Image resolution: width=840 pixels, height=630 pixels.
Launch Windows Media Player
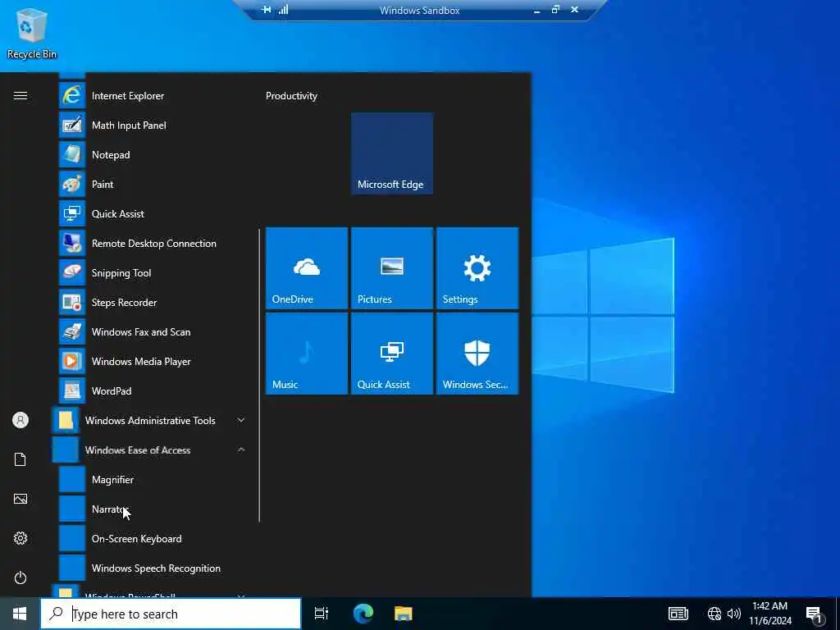click(x=153, y=362)
